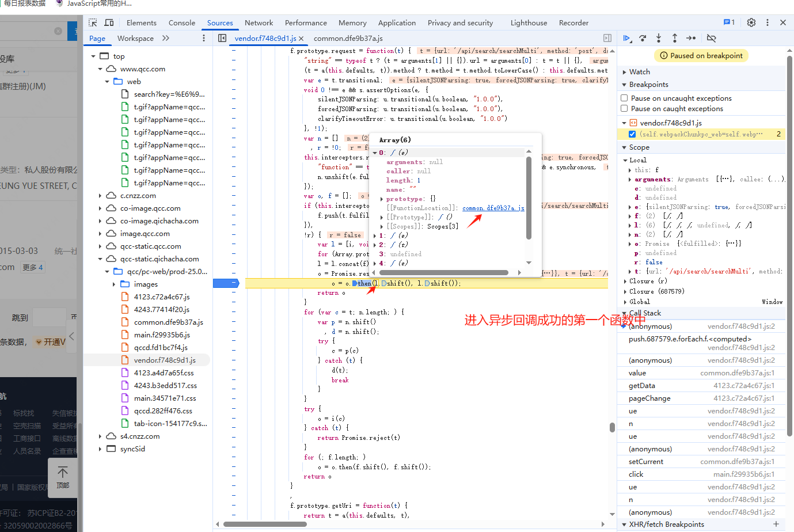Select the getData call stack frame

702,386
